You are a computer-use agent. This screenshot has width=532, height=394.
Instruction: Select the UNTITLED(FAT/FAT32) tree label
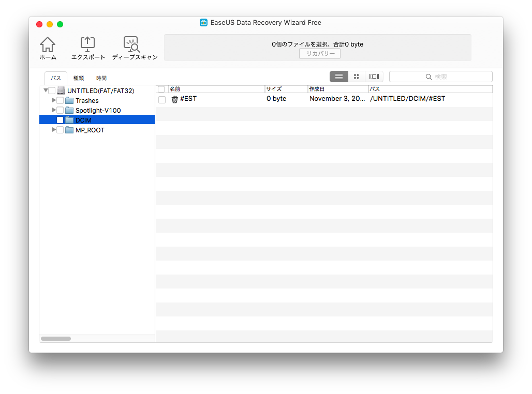101,91
